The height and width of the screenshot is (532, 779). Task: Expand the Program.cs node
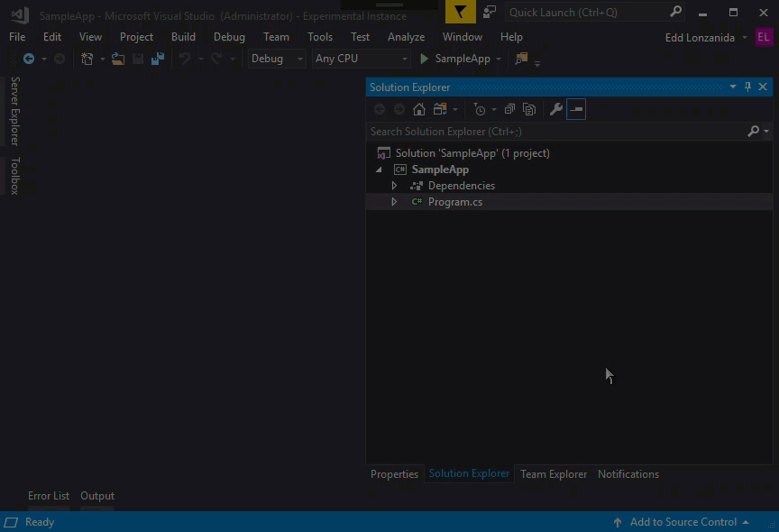coord(394,202)
